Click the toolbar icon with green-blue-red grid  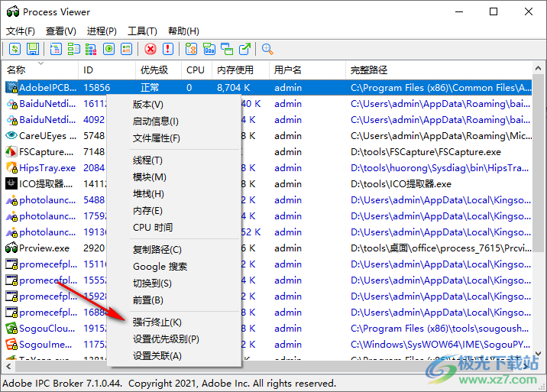coord(91,49)
